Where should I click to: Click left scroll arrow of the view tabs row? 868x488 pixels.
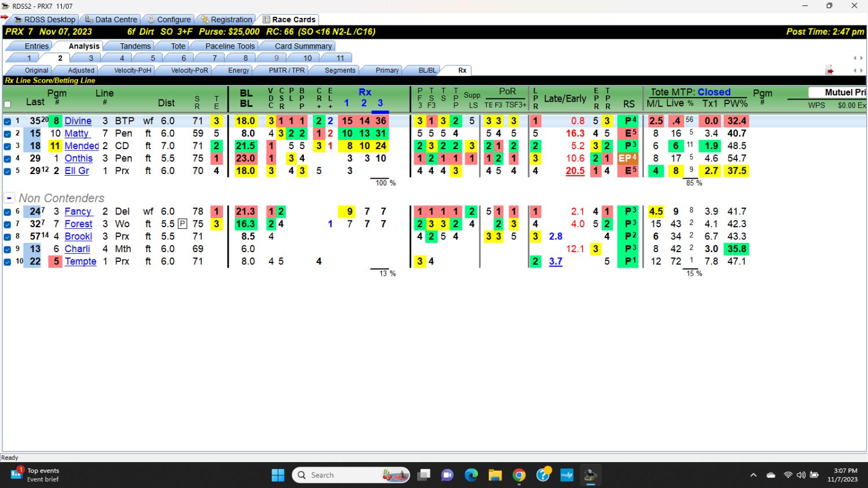click(x=855, y=71)
